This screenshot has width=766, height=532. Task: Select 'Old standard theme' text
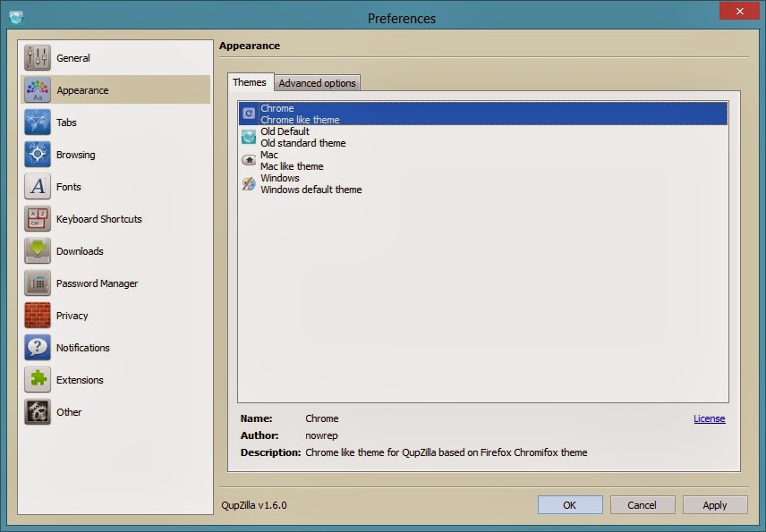(303, 143)
